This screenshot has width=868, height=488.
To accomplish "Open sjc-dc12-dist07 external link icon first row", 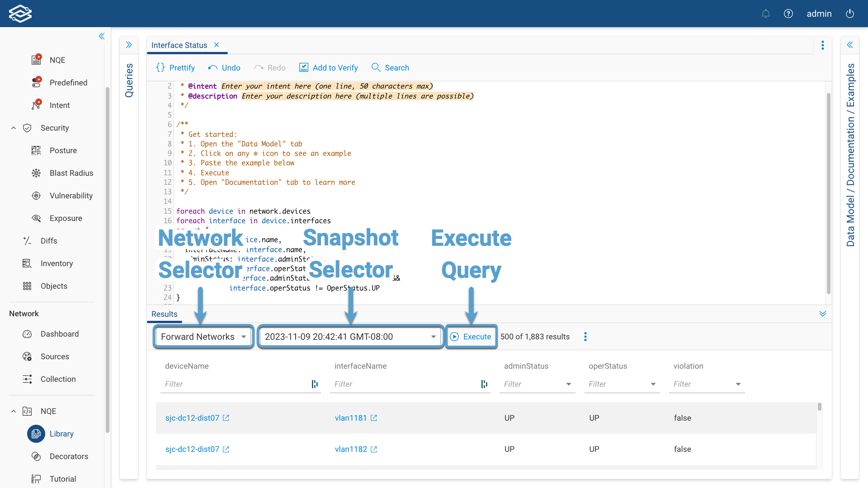I will [x=226, y=418].
